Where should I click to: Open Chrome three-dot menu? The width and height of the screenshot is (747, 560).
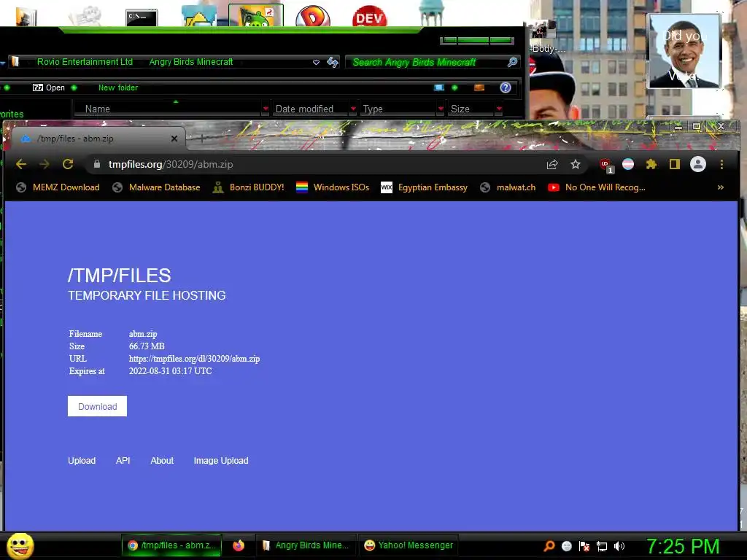tap(721, 164)
